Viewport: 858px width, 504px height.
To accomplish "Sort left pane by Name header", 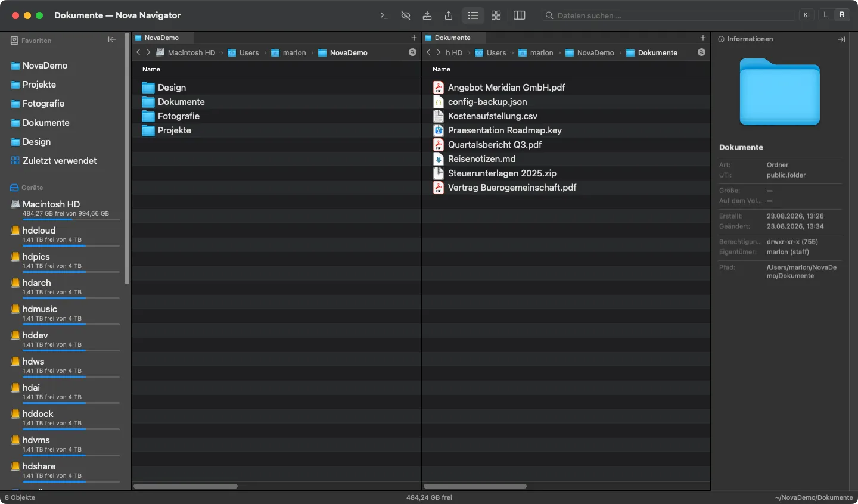I will click(151, 69).
